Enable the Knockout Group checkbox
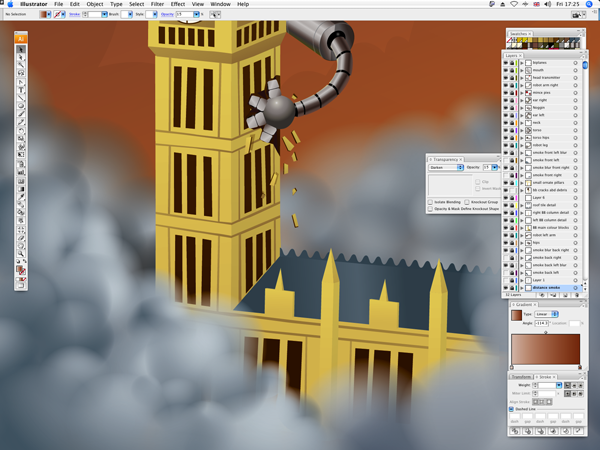Screen dimensions: 600x450 (x=467, y=202)
